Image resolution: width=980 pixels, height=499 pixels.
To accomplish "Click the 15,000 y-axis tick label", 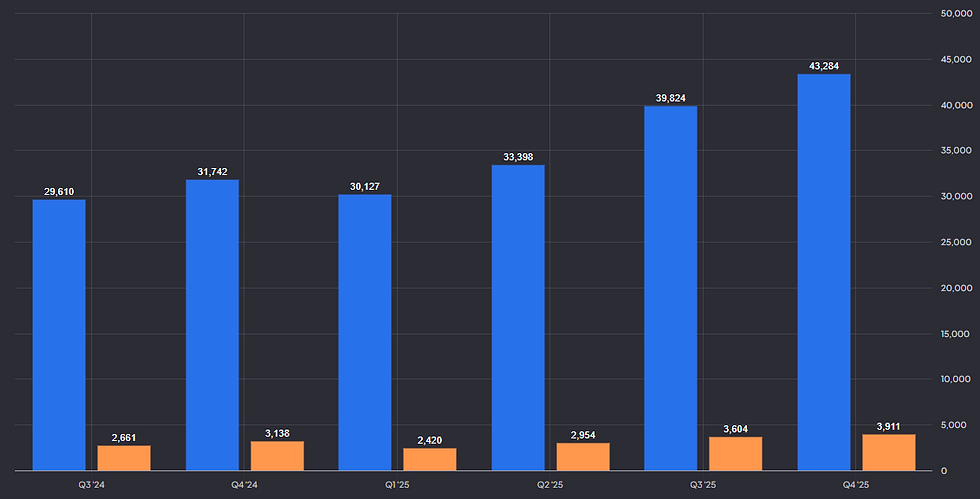I will (x=956, y=334).
